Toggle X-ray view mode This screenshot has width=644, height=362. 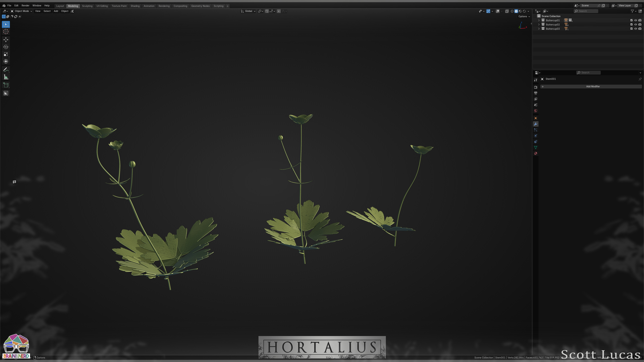point(507,11)
